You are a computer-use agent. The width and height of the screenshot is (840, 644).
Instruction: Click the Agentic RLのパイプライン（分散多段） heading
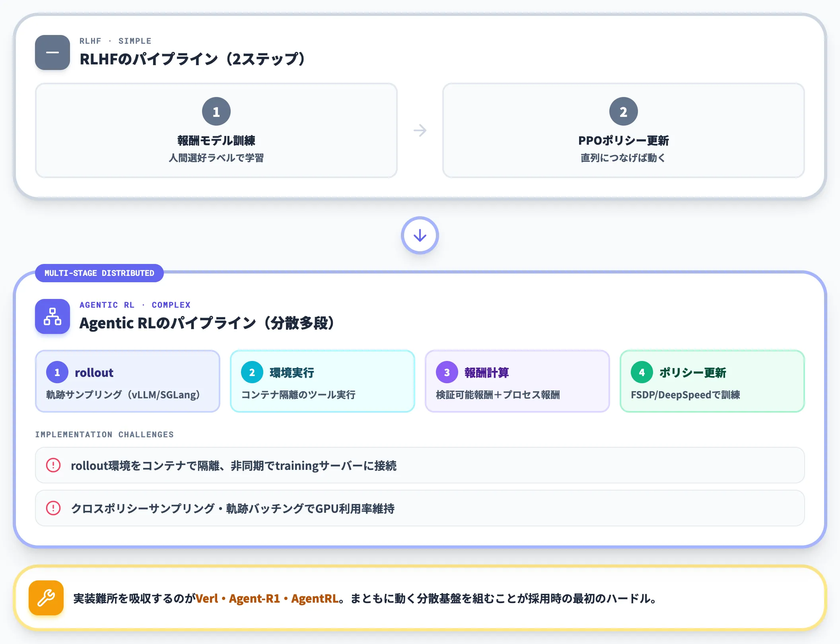(207, 323)
